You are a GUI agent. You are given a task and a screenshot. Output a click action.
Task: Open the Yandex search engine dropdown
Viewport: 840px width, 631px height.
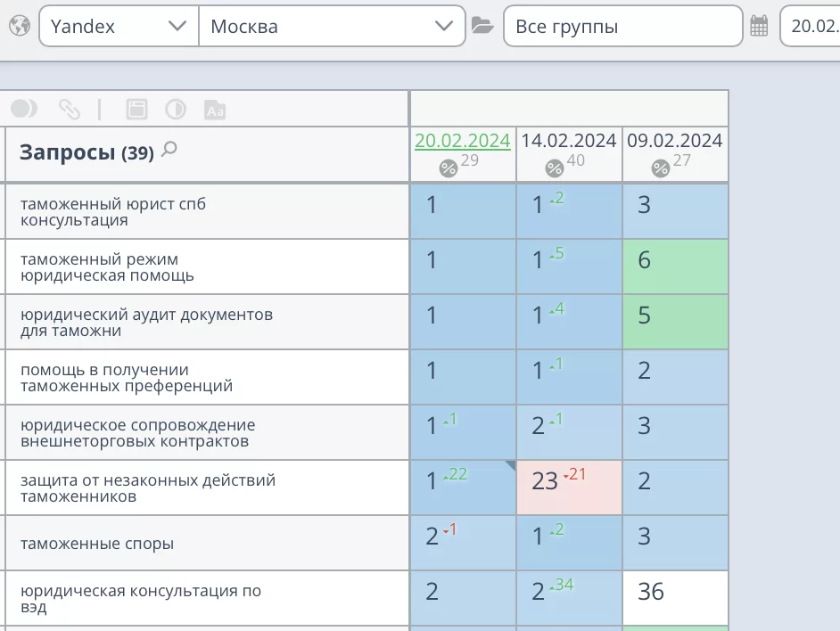point(119,26)
